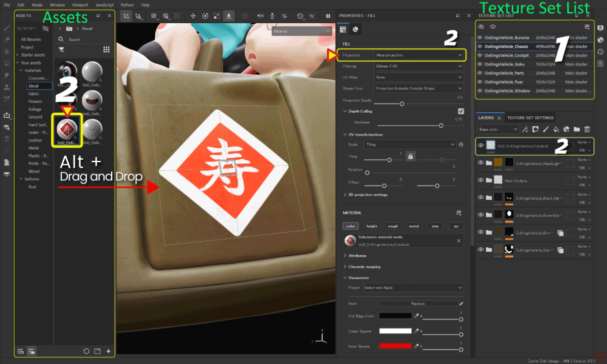Select the height channel button
Viewport: 607px width, 364px height.
pos(372,226)
